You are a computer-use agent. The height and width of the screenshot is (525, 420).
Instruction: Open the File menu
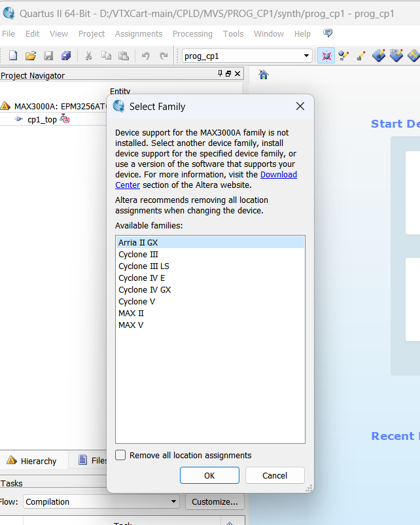click(x=9, y=34)
